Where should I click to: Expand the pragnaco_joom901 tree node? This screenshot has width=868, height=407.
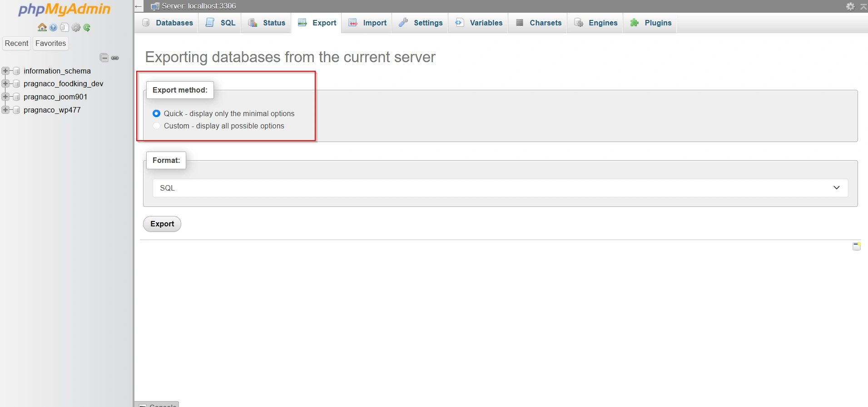click(x=5, y=97)
